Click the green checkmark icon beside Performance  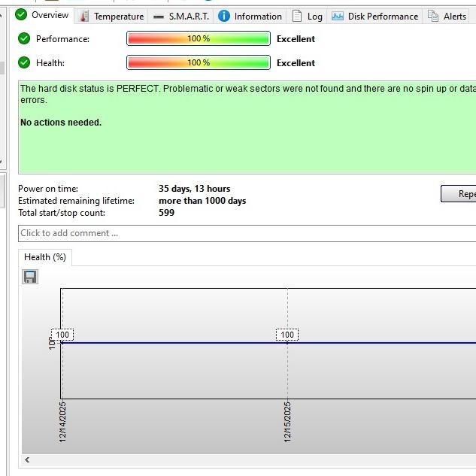coord(24,39)
